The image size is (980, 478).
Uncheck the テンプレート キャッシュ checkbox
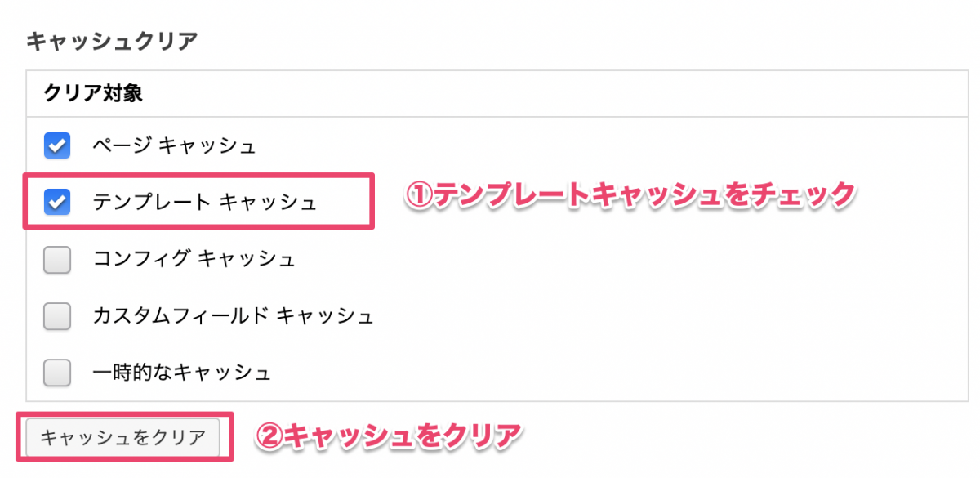57,202
